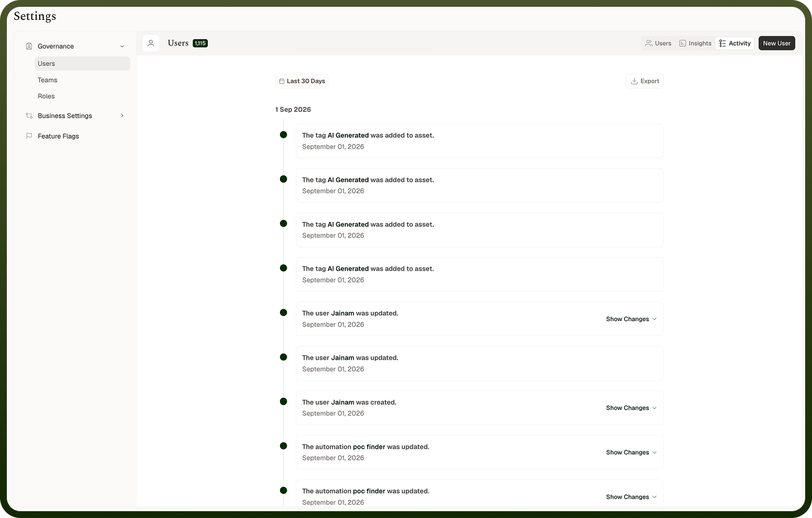Viewport: 812px width, 518px height.
Task: Show Changes for the Jainam created entry
Action: point(631,408)
